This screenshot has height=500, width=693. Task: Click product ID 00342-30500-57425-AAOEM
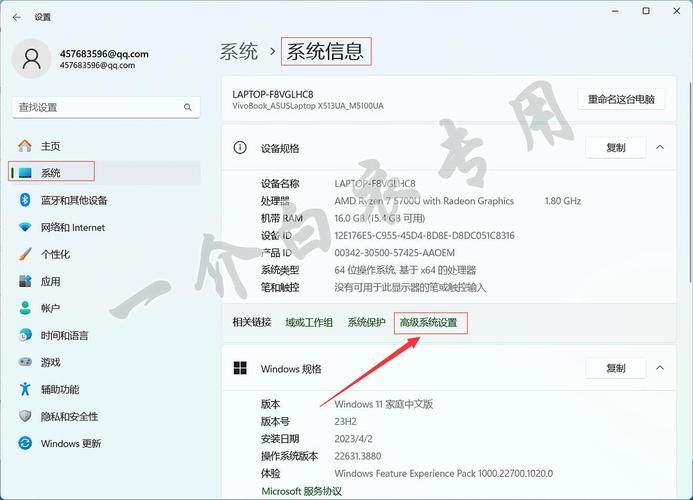coord(395,253)
